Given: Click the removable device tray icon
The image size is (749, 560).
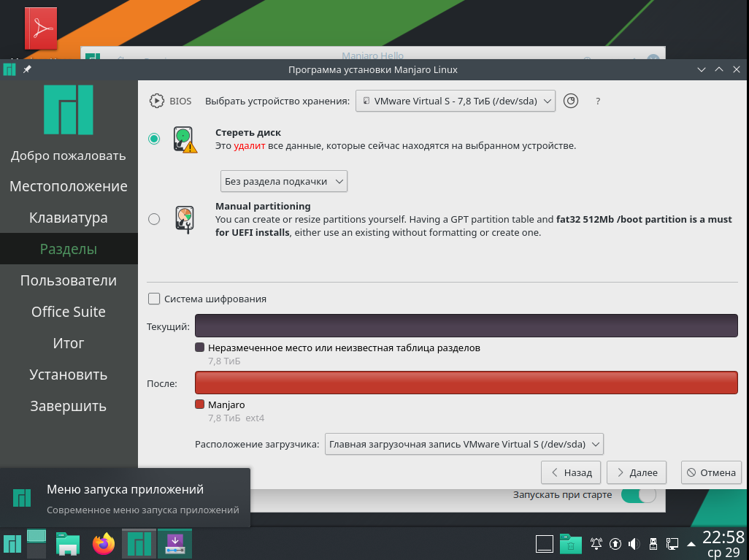Looking at the screenshot, I should pos(653,544).
